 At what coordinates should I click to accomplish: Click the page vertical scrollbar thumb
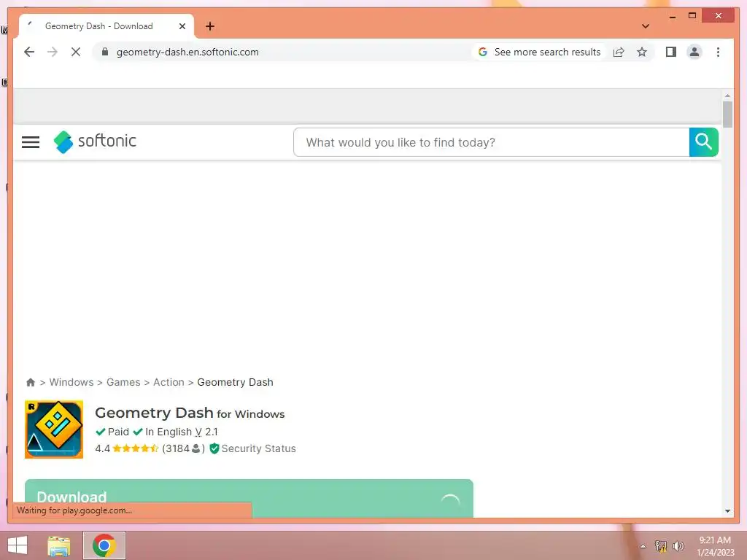(x=727, y=114)
